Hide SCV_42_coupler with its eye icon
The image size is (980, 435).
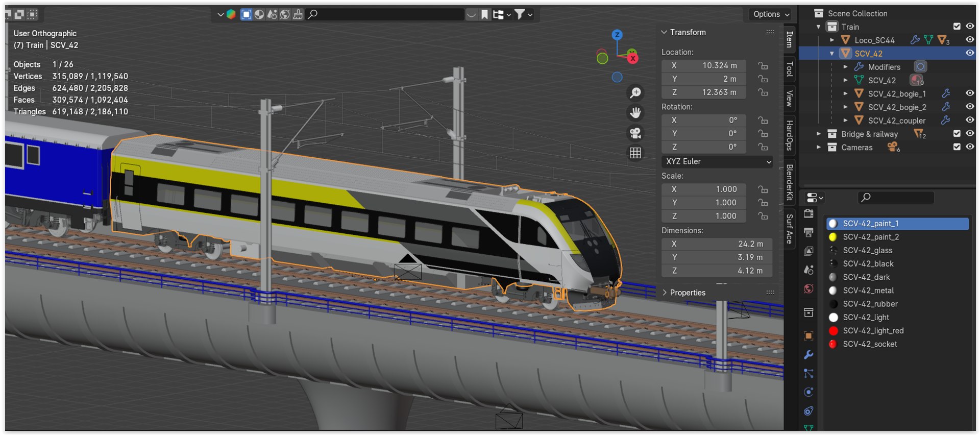[970, 120]
